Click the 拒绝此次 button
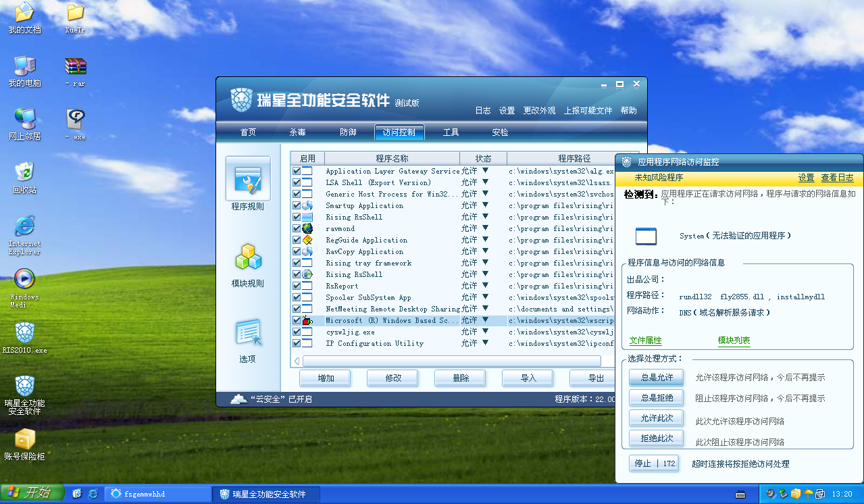This screenshot has height=504, width=864. [x=656, y=438]
